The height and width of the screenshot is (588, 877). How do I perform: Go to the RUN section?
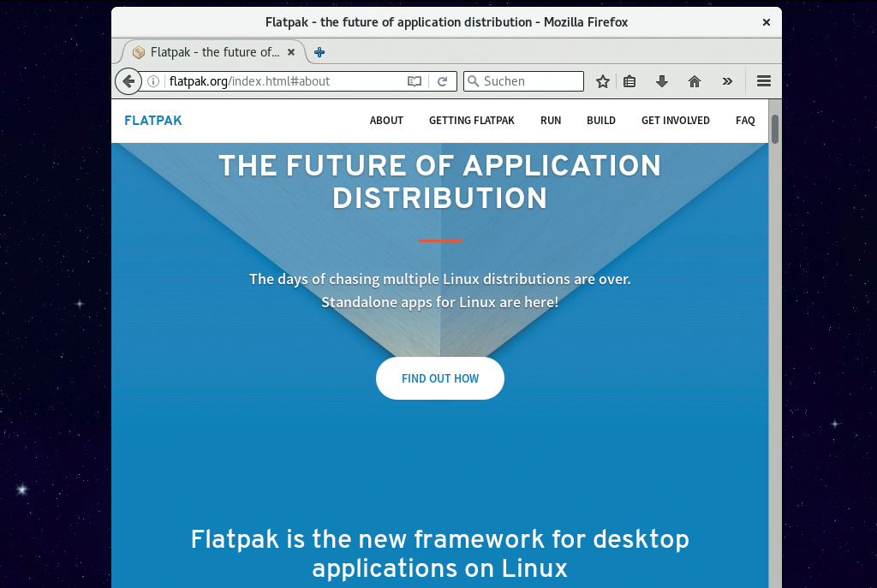551,121
